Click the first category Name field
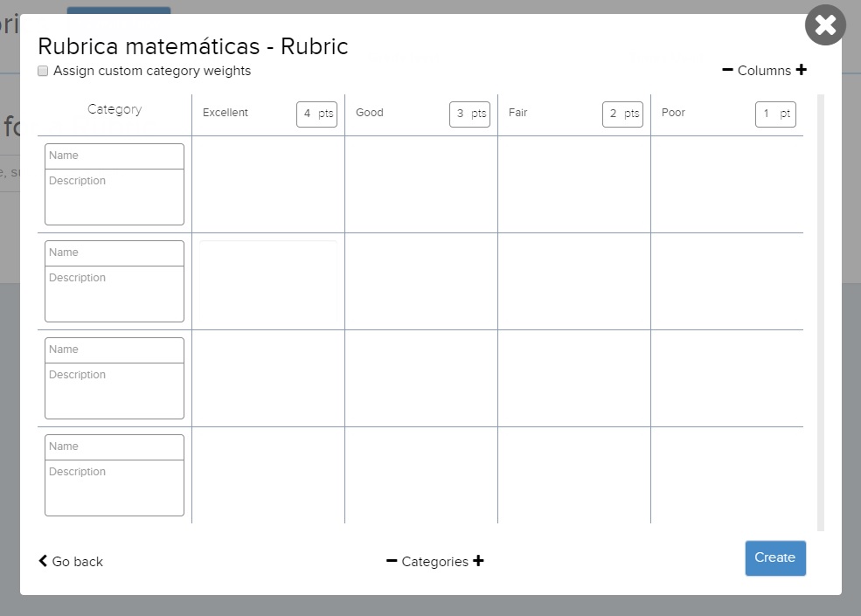 coord(115,156)
